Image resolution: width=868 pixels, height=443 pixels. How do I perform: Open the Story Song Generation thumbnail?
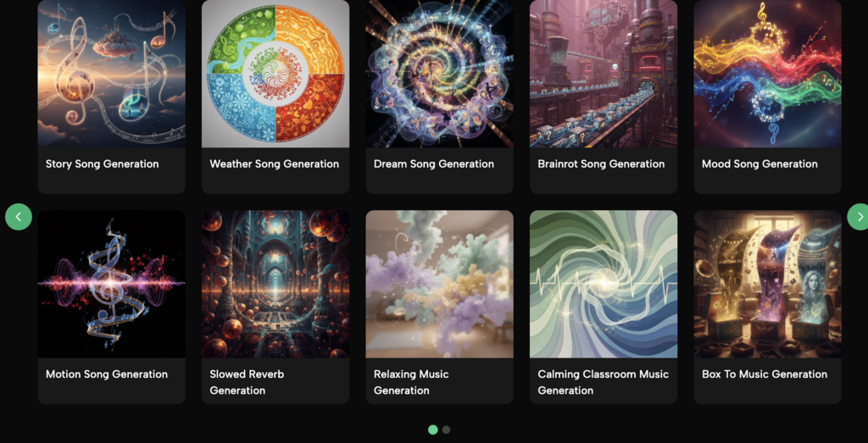tap(111, 74)
